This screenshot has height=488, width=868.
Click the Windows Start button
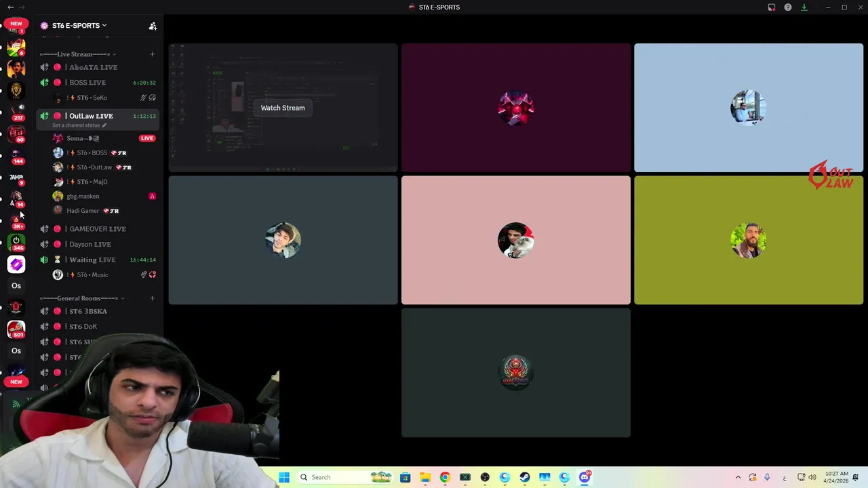click(284, 477)
